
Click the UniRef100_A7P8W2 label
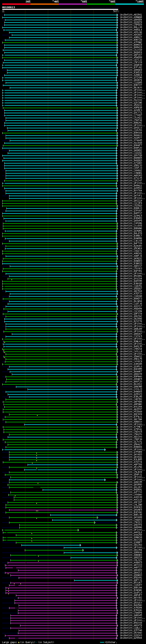point(131,42)
